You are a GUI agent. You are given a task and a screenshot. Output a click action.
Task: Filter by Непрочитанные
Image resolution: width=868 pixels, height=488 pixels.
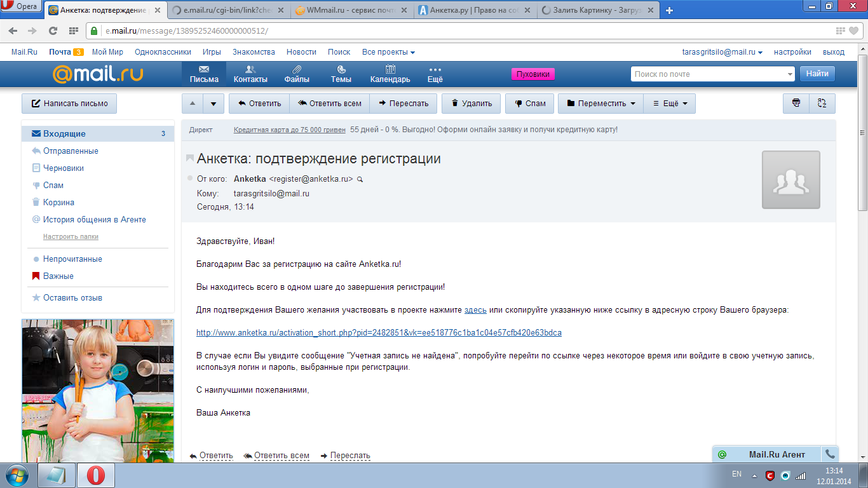click(x=72, y=259)
